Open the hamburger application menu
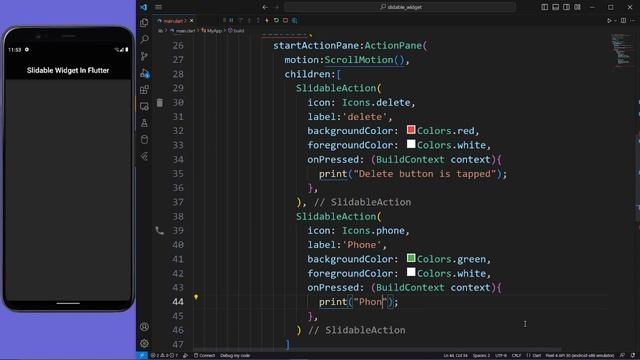This screenshot has height=360, width=640. click(158, 7)
